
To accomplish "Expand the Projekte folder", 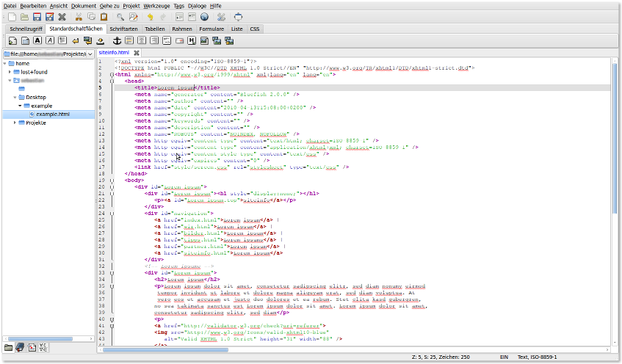I will (x=15, y=123).
